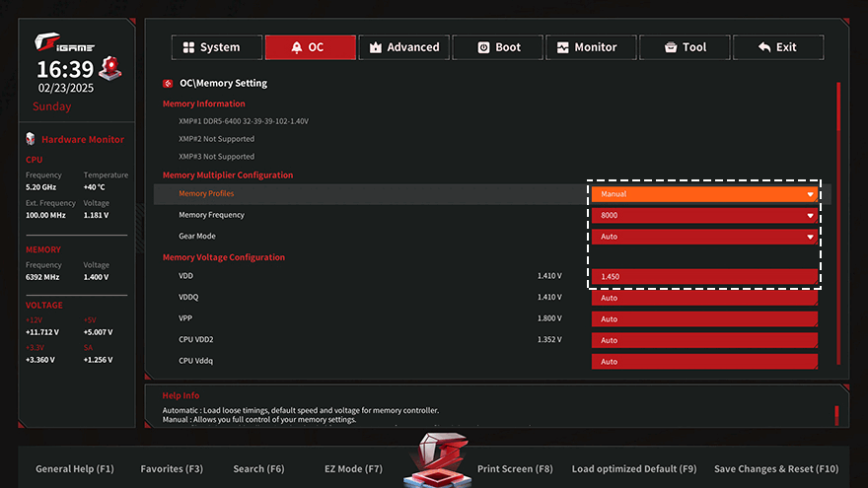Click the OC\Memory Setting breadcrumb text
Image resolution: width=868 pixels, height=488 pixels.
click(x=223, y=83)
